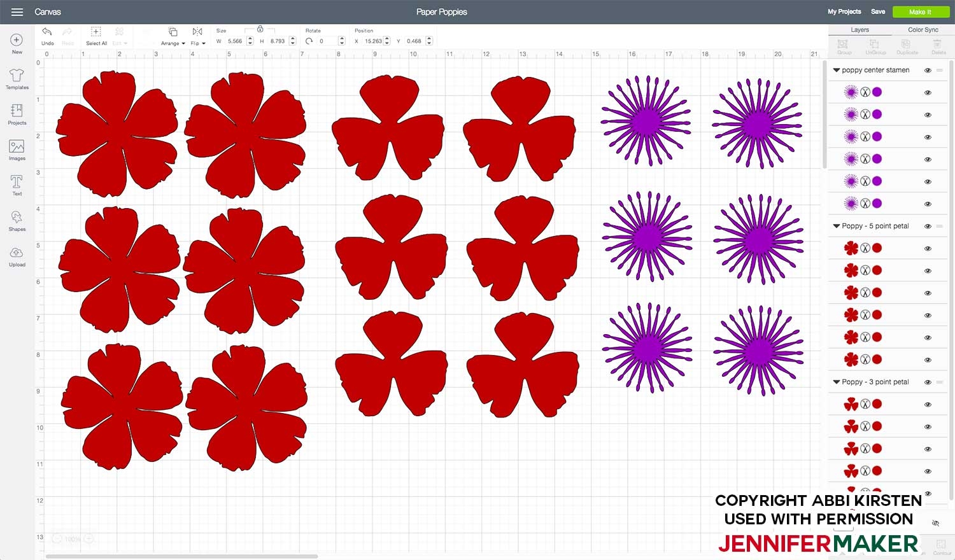Switch to the Color Sync tab
Image resolution: width=955 pixels, height=560 pixels.
coord(923,30)
